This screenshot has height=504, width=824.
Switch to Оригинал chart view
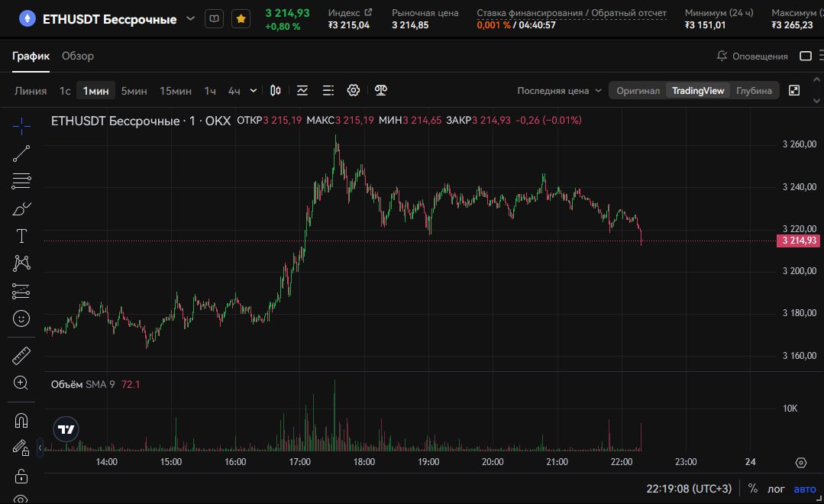point(638,90)
